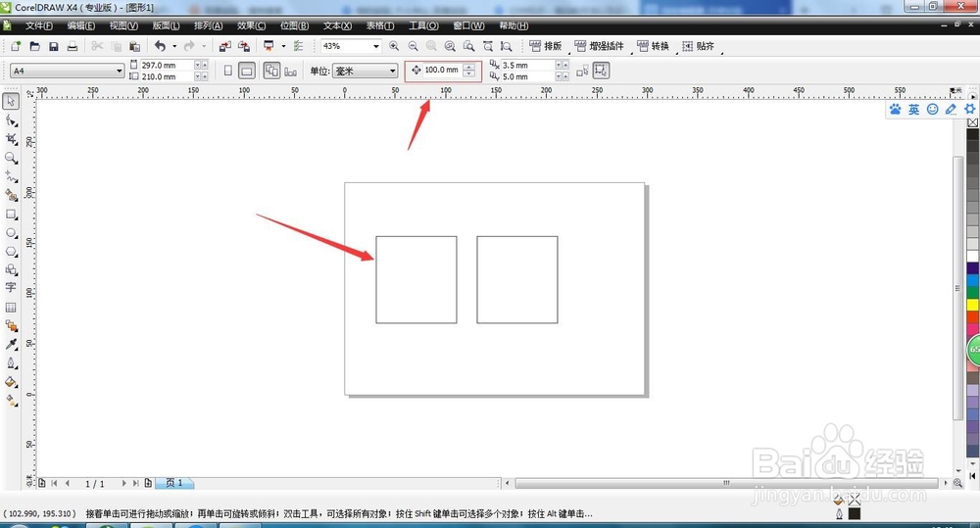Screen dimensions: 980x528
Task: Select the Freehand drawing tool
Action: [x=11, y=176]
